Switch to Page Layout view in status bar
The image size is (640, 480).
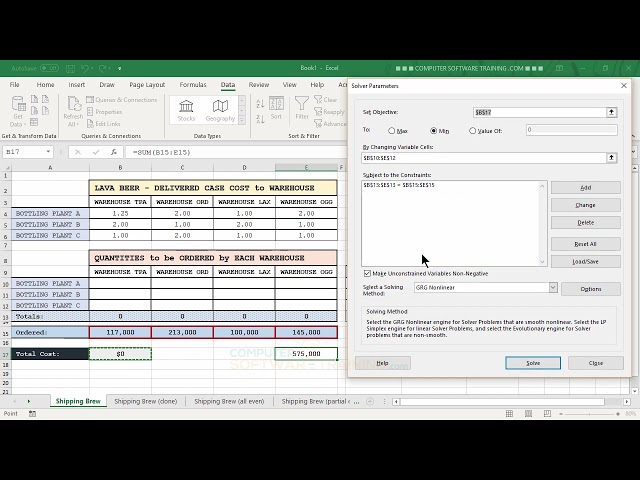pos(529,414)
